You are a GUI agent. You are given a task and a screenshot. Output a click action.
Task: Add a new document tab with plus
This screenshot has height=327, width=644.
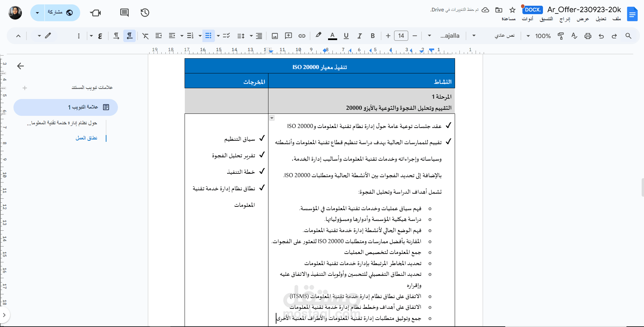click(25, 88)
